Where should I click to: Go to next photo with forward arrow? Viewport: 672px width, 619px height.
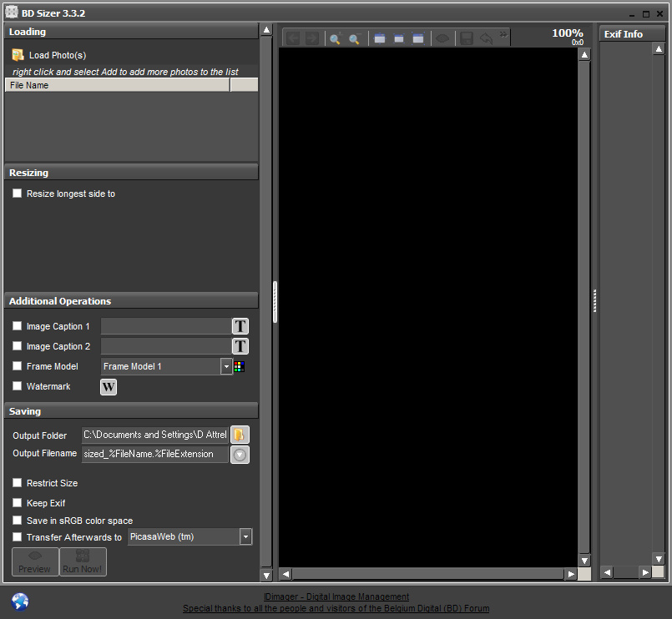pos(312,38)
